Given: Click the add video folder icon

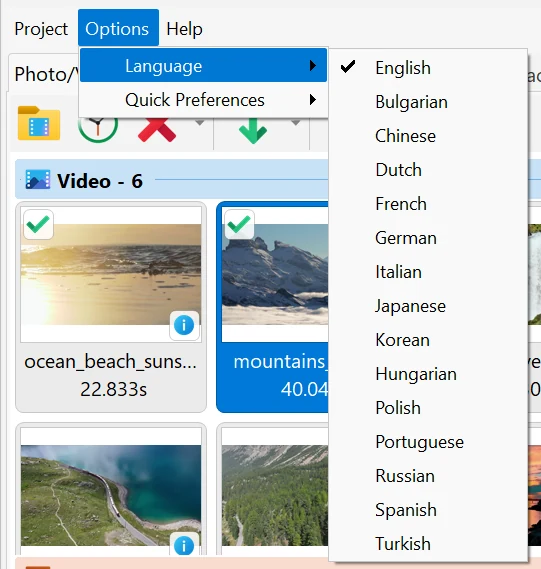Looking at the screenshot, I should [39, 123].
